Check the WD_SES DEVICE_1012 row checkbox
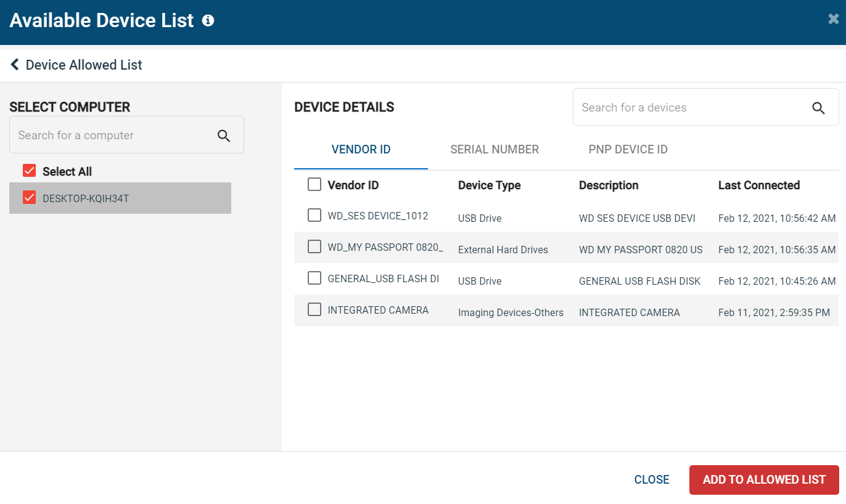 (314, 215)
